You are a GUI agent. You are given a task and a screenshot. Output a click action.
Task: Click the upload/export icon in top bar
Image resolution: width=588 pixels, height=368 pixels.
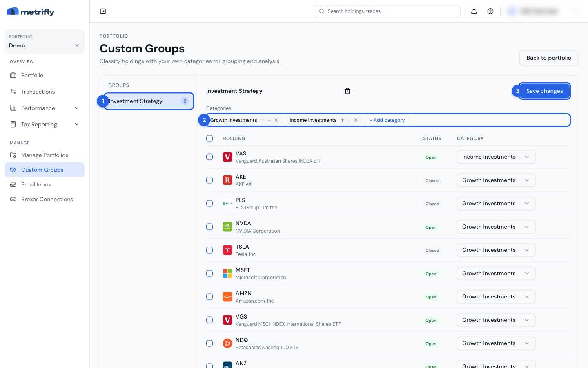coord(474,11)
